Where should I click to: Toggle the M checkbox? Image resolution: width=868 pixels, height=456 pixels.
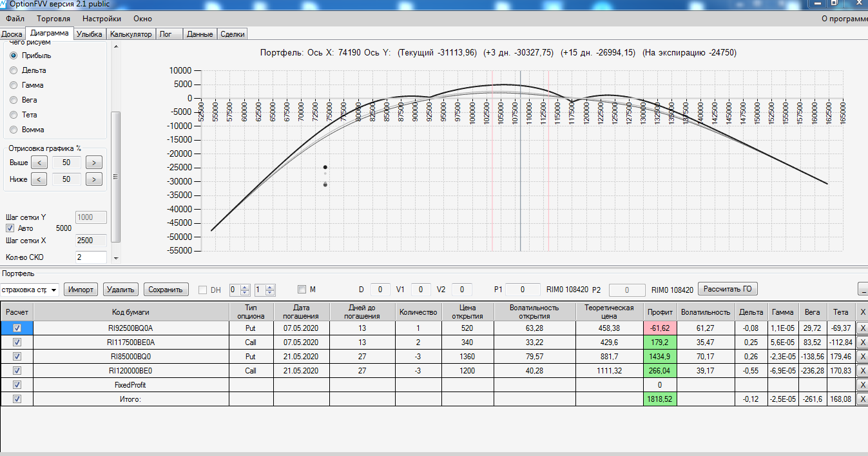click(302, 290)
